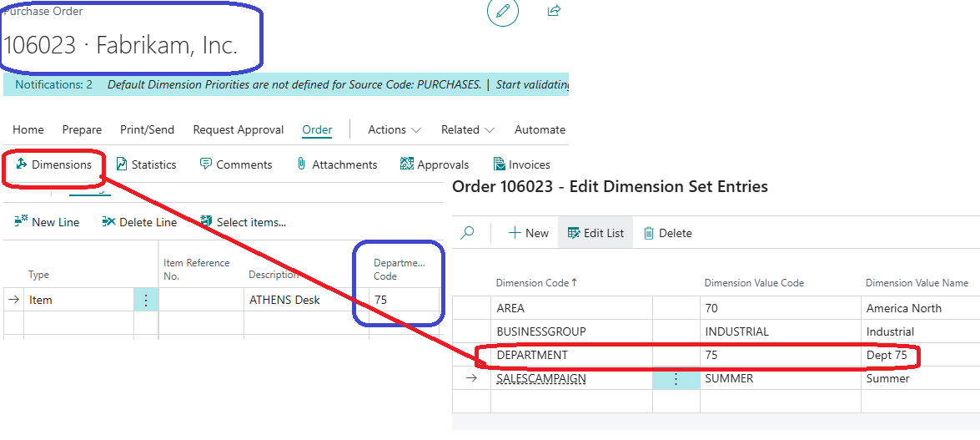Click the 106023 · Fabrikam, Inc. title
This screenshot has height=440, width=980.
pyautogui.click(x=121, y=45)
